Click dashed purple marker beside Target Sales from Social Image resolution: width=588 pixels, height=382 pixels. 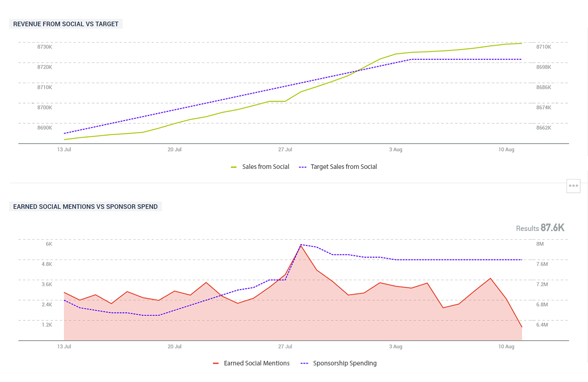pyautogui.click(x=302, y=167)
